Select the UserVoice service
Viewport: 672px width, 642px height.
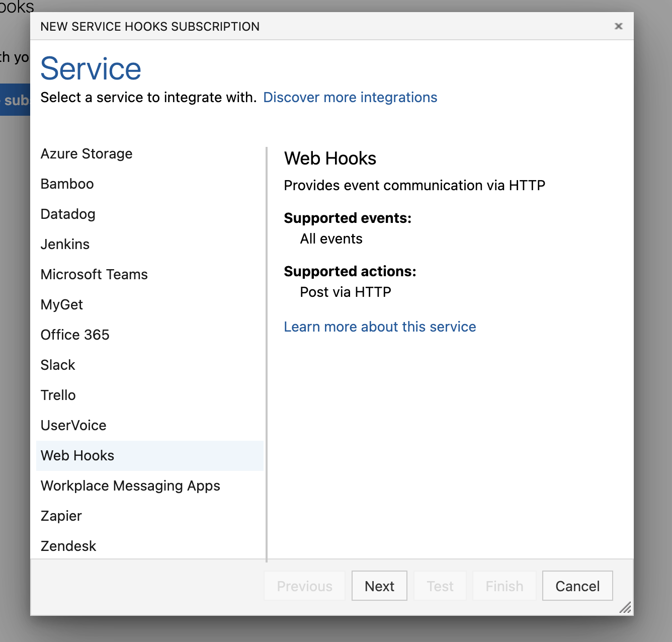coord(73,425)
